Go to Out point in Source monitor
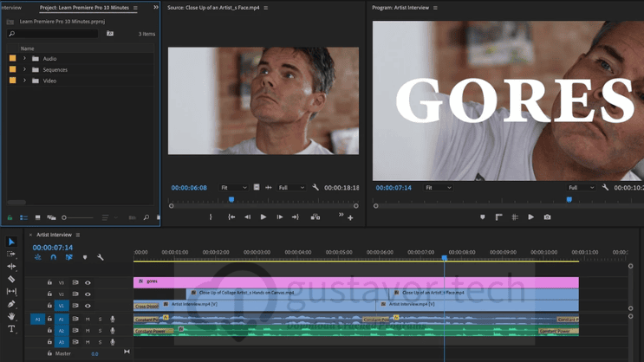The image size is (644, 362). pos(296,217)
